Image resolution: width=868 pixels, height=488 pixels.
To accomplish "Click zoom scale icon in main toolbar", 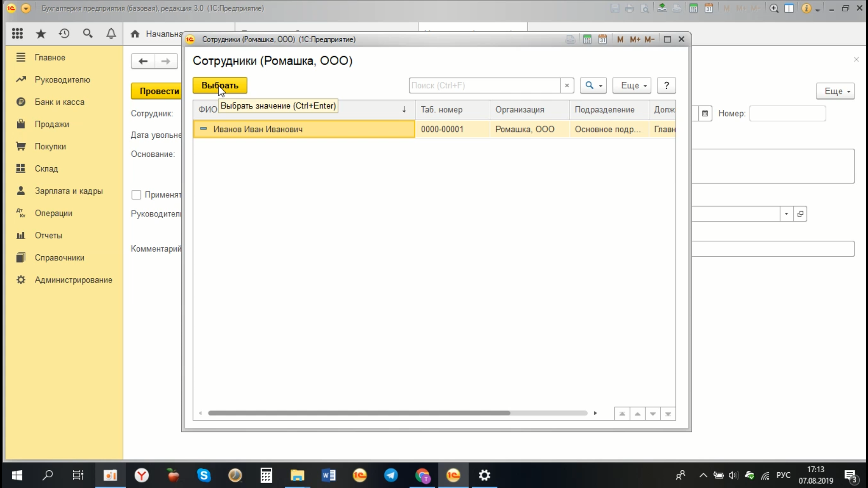I will pos(774,8).
